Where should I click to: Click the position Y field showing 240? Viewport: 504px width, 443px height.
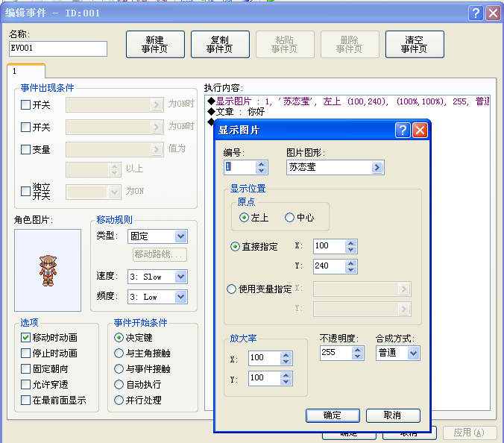[329, 266]
